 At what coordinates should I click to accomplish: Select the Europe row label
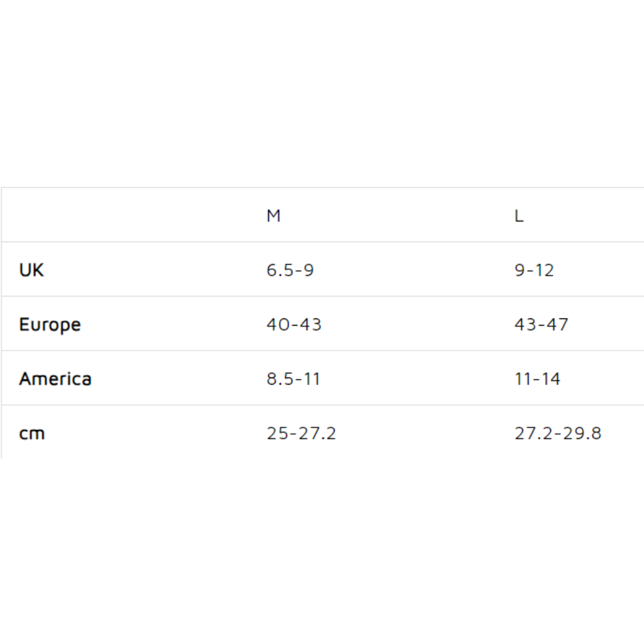(49, 324)
